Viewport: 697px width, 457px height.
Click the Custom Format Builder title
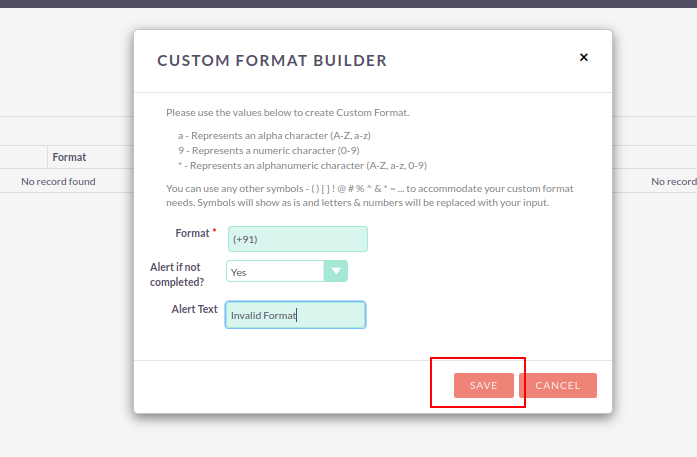click(x=272, y=61)
